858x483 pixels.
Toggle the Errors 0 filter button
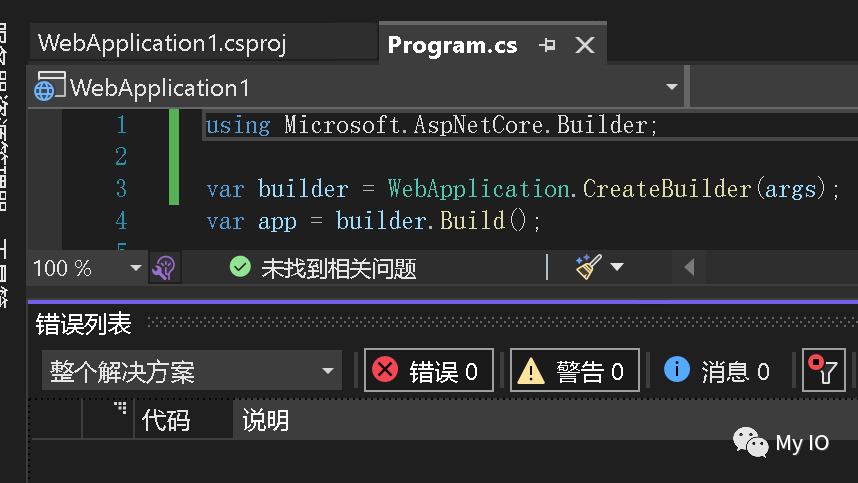[x=429, y=370]
